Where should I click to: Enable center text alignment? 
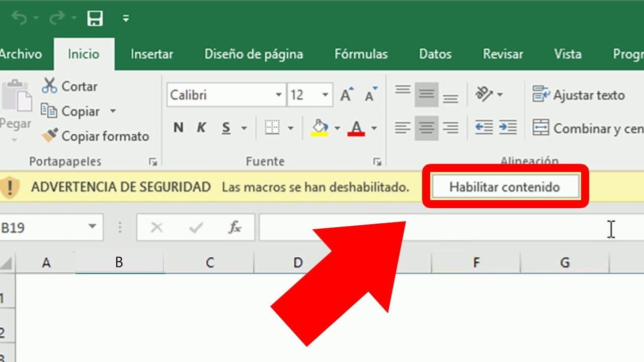coord(426,128)
